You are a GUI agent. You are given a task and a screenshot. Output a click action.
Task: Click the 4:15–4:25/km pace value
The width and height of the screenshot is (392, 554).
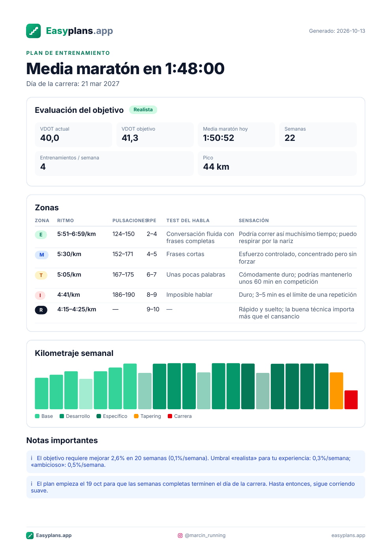[77, 309]
